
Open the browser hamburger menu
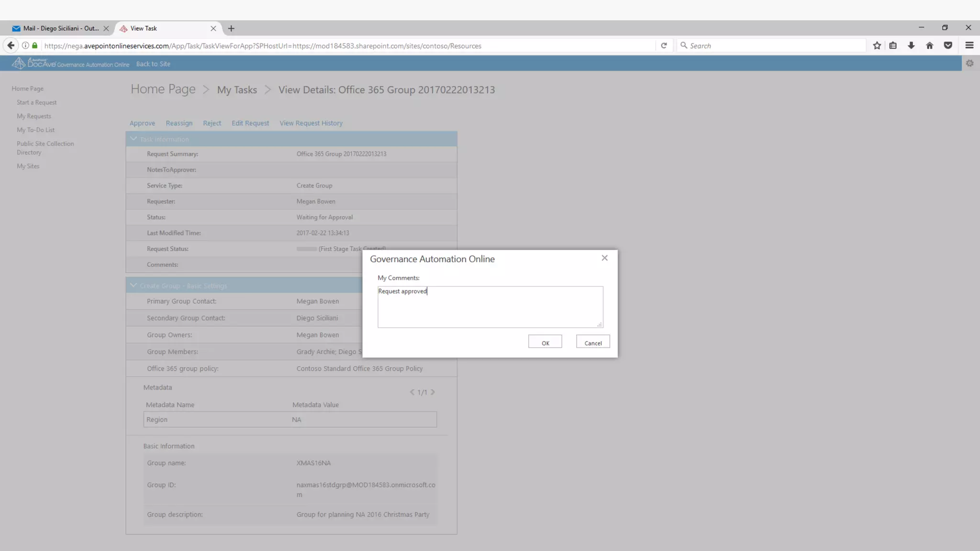pos(969,45)
